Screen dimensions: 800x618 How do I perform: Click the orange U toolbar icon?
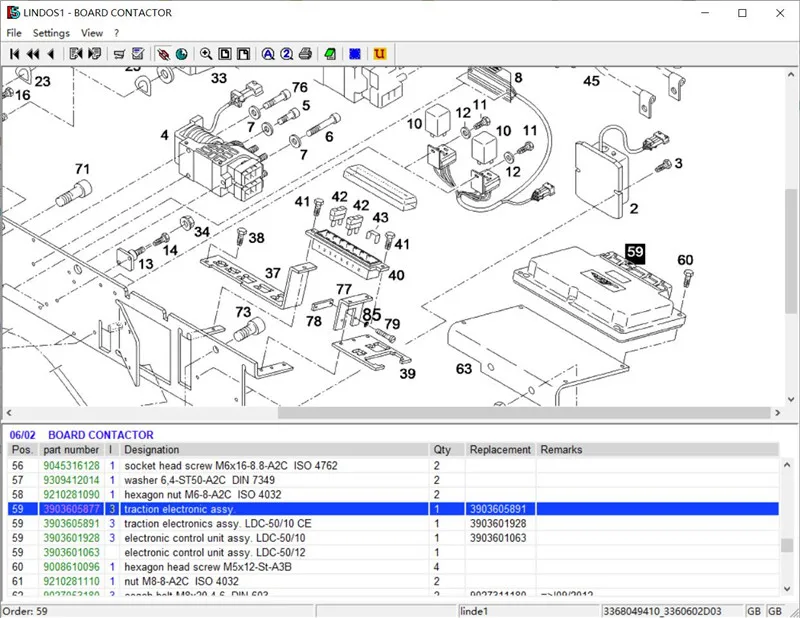(380, 53)
